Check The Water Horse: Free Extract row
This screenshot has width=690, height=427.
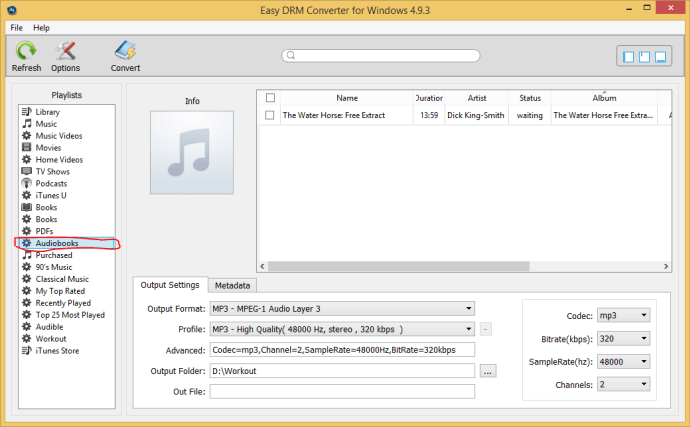pyautogui.click(x=270, y=115)
